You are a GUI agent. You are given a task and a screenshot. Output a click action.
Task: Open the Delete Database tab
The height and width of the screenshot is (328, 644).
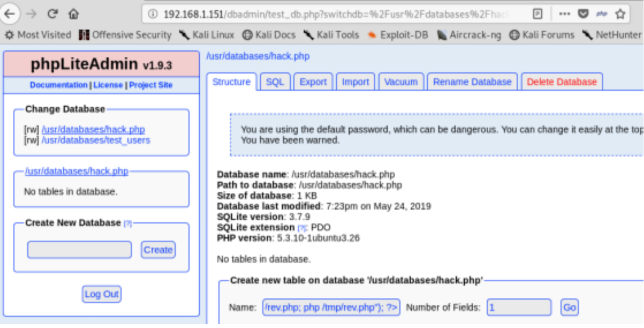pos(562,82)
